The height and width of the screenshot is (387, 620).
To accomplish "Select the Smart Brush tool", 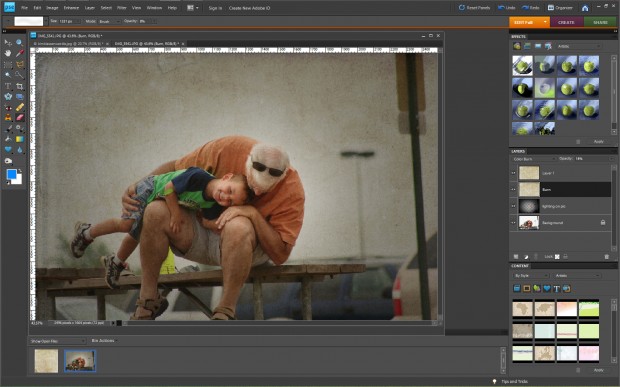I will (x=19, y=129).
